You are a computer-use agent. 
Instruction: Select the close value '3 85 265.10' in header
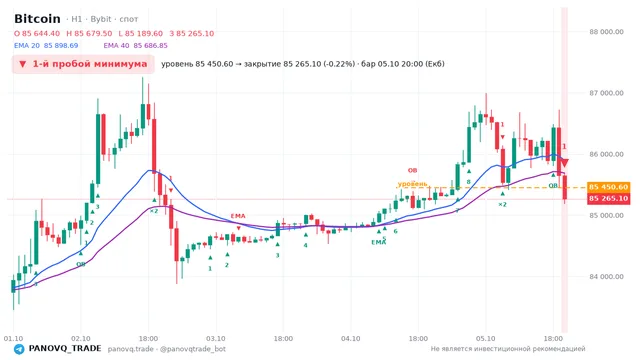pyautogui.click(x=192, y=33)
